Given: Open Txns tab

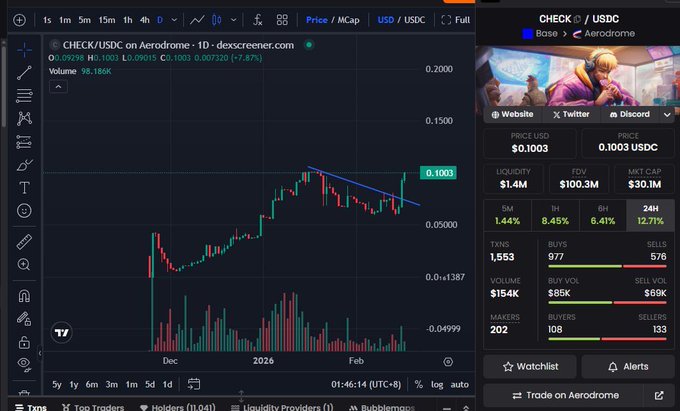Looking at the screenshot, I should click(31, 407).
